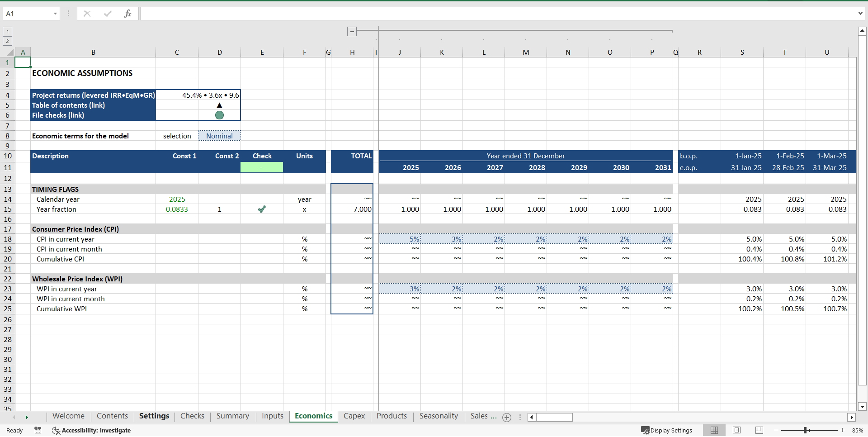Click the File checks green circle
The width and height of the screenshot is (868, 437).
tap(219, 115)
